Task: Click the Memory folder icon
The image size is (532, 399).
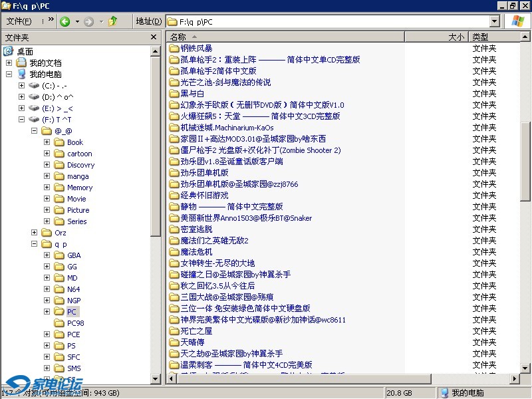Action: point(59,188)
